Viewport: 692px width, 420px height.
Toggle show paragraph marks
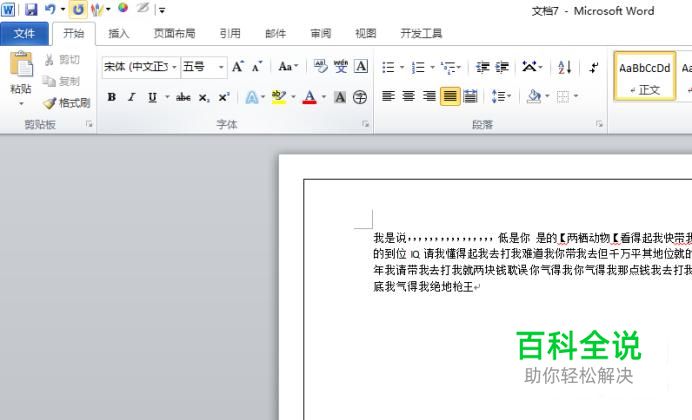point(594,67)
